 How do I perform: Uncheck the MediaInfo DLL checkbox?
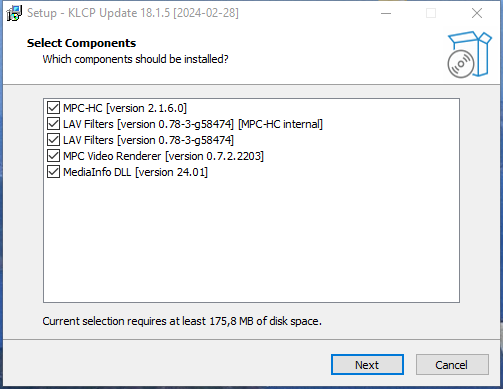point(53,172)
